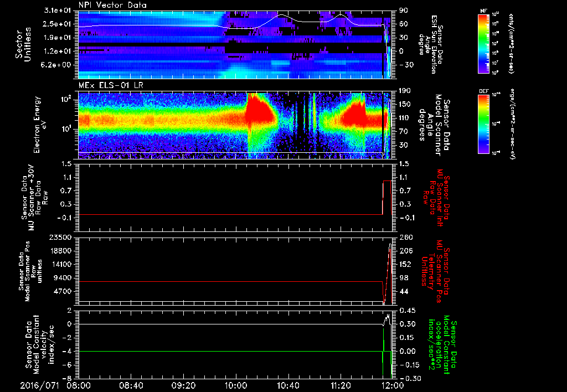Click the 10:40 time axis label
567x392 pixels.
point(288,385)
